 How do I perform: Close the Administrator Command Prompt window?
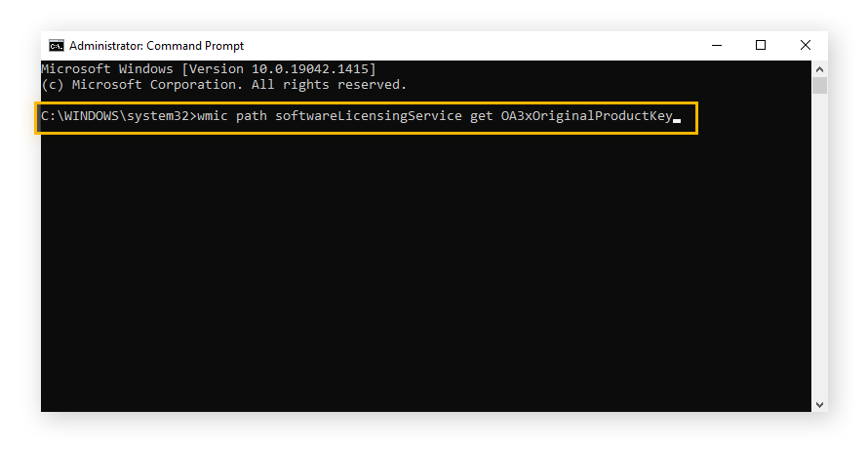[806, 45]
